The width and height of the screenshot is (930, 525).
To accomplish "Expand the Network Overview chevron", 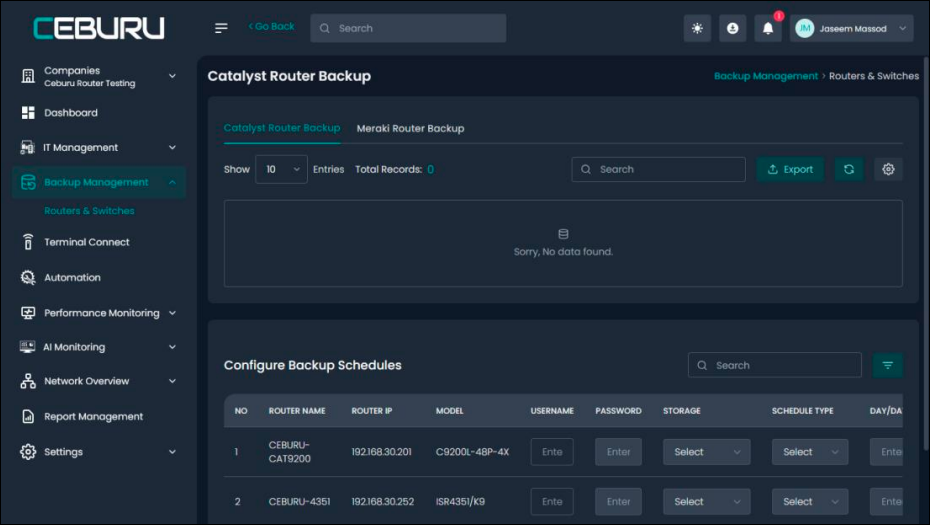I will click(173, 381).
